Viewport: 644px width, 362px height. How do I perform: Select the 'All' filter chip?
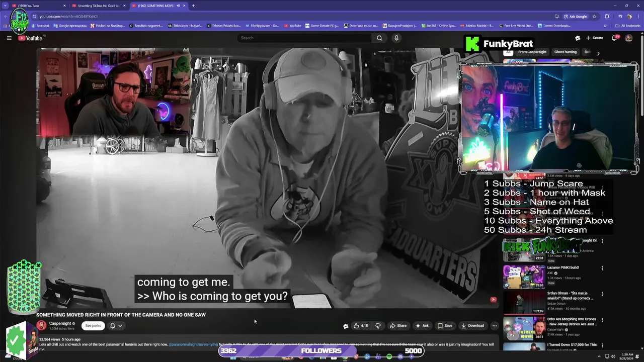point(508,52)
